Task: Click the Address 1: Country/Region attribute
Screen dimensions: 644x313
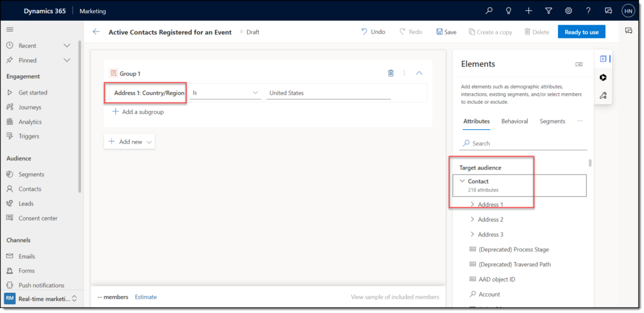Action: pyautogui.click(x=149, y=93)
